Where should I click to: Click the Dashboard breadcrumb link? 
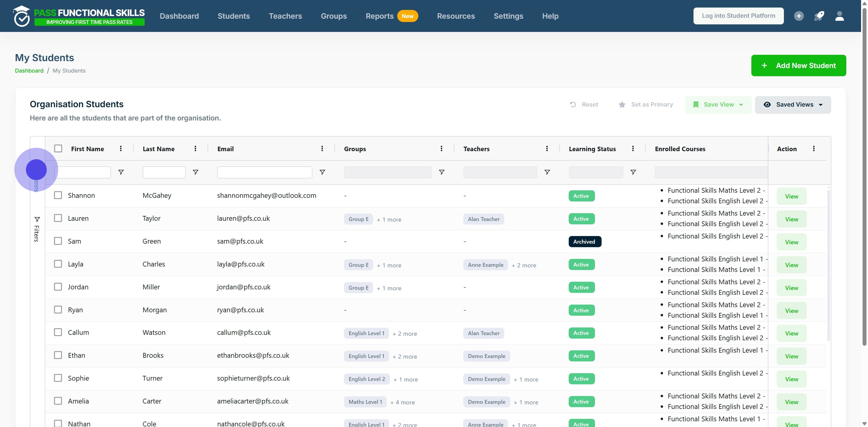pos(29,71)
